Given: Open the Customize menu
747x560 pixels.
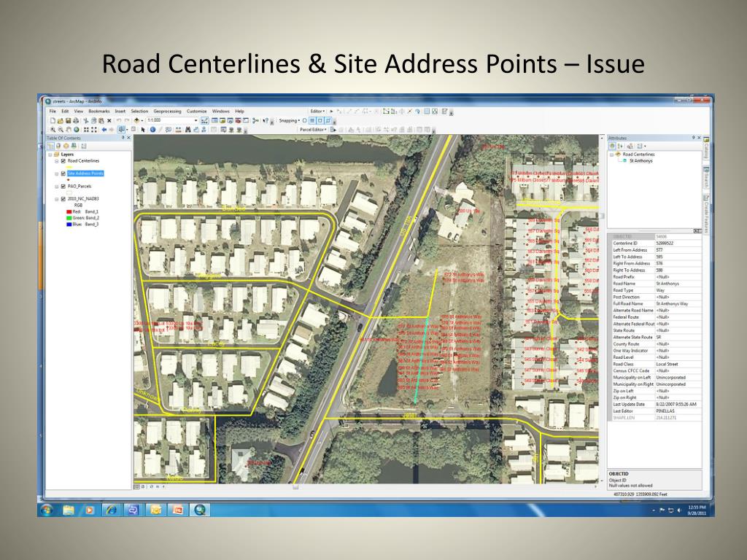Looking at the screenshot, I should 197,112.
